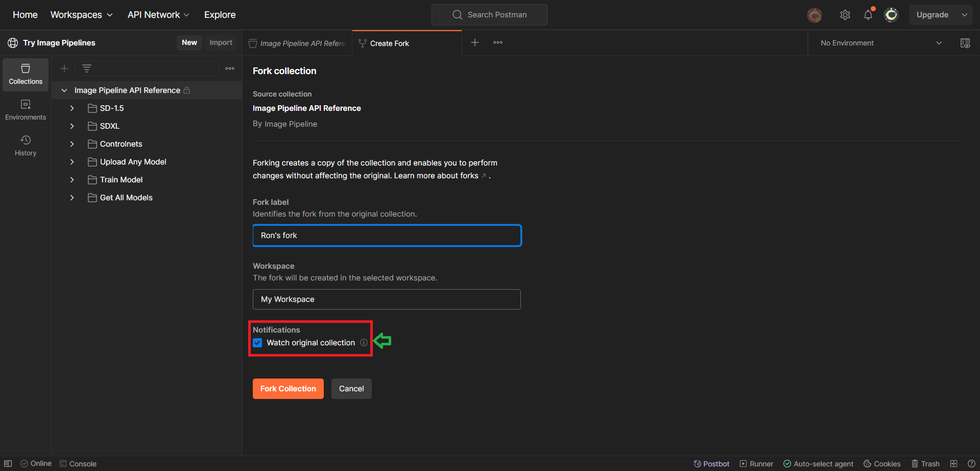
Task: Click the Import button
Action: tap(221, 43)
